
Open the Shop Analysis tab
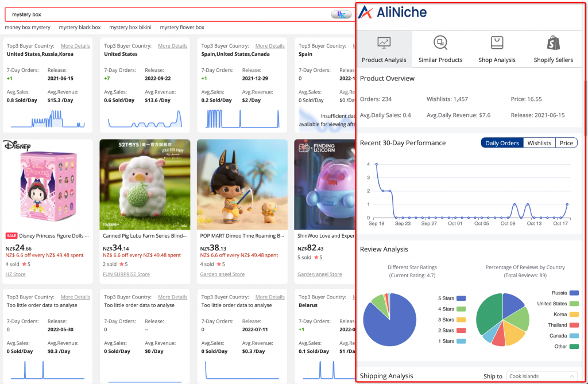(x=497, y=49)
